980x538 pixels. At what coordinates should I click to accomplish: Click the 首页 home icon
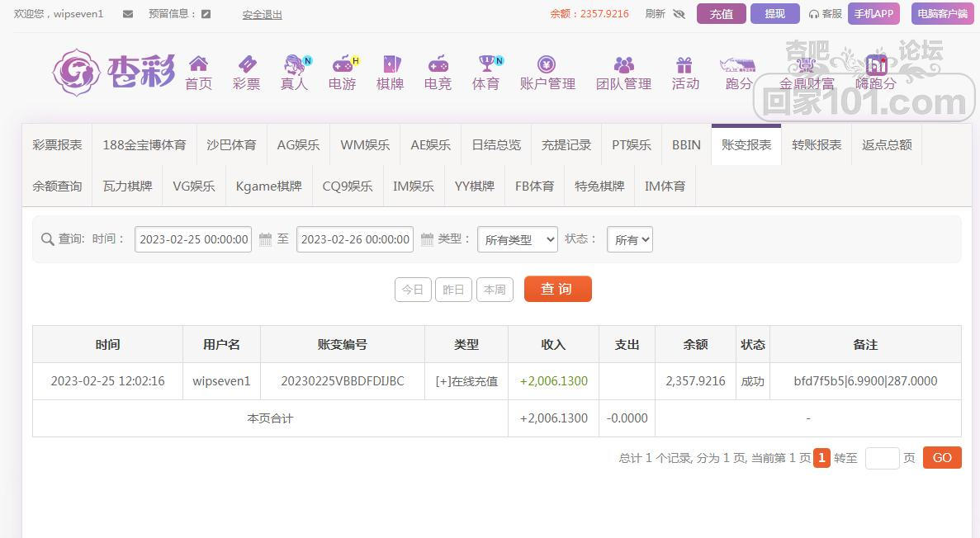(x=198, y=63)
